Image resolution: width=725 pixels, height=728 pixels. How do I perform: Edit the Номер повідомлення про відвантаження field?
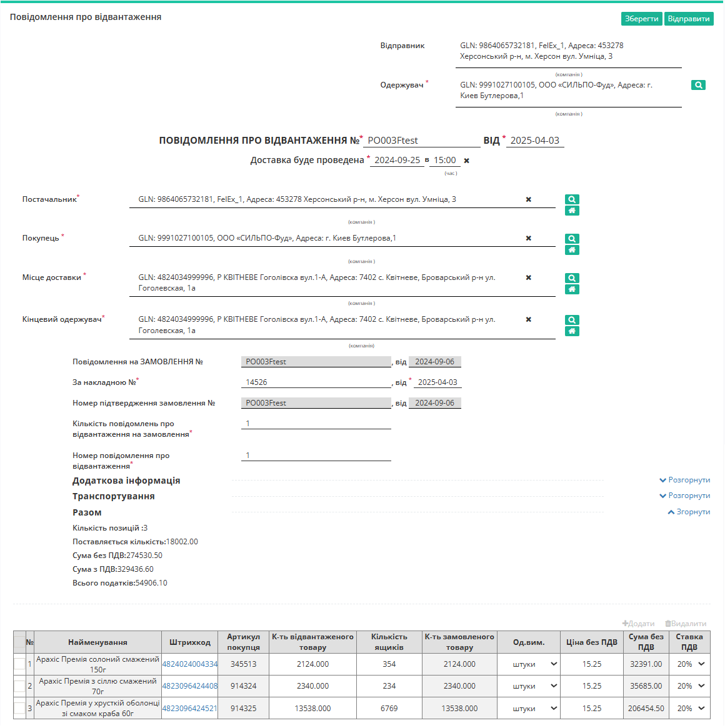point(316,455)
